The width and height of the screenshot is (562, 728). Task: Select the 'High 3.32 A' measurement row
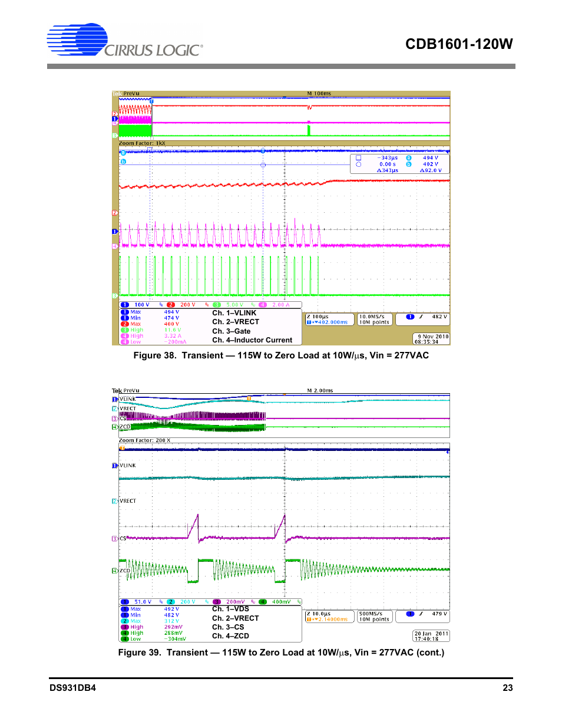coord(151,336)
